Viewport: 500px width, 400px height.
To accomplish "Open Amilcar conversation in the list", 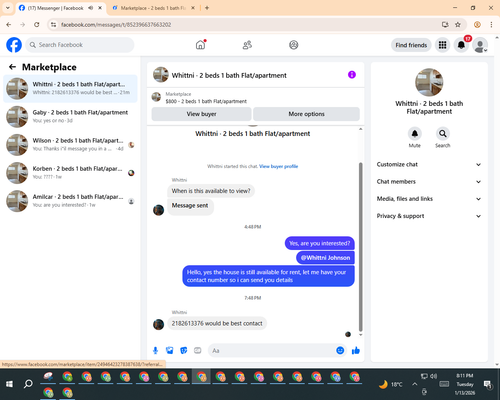I will click(x=70, y=201).
